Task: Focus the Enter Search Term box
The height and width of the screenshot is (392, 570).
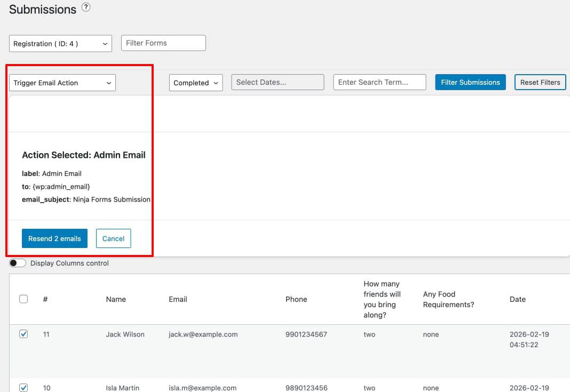Action: pyautogui.click(x=379, y=82)
